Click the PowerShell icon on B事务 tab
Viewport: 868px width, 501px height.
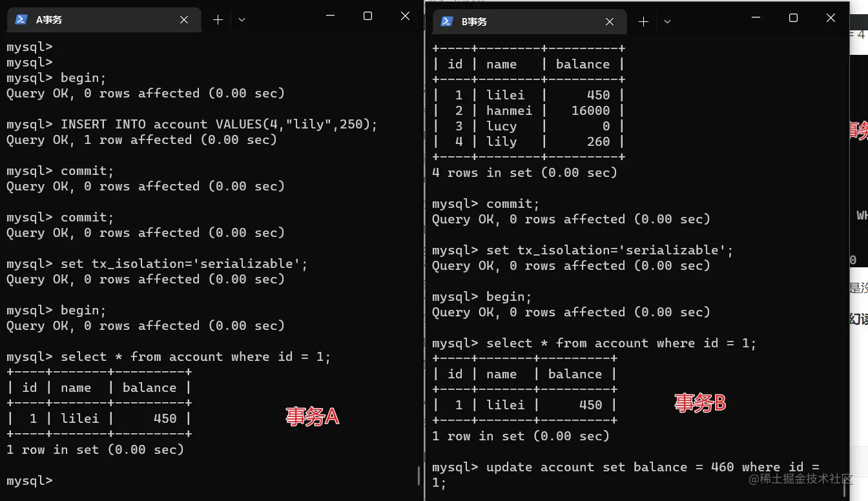pyautogui.click(x=446, y=22)
